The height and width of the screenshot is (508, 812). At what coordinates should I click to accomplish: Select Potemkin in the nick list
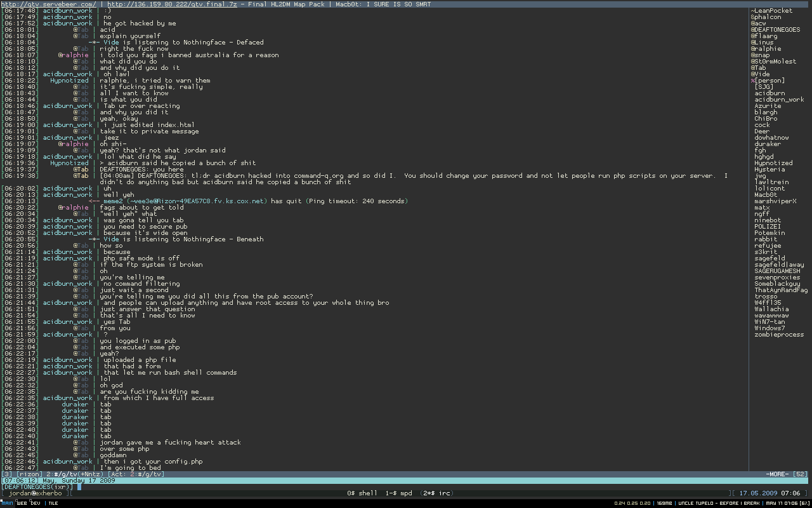769,233
